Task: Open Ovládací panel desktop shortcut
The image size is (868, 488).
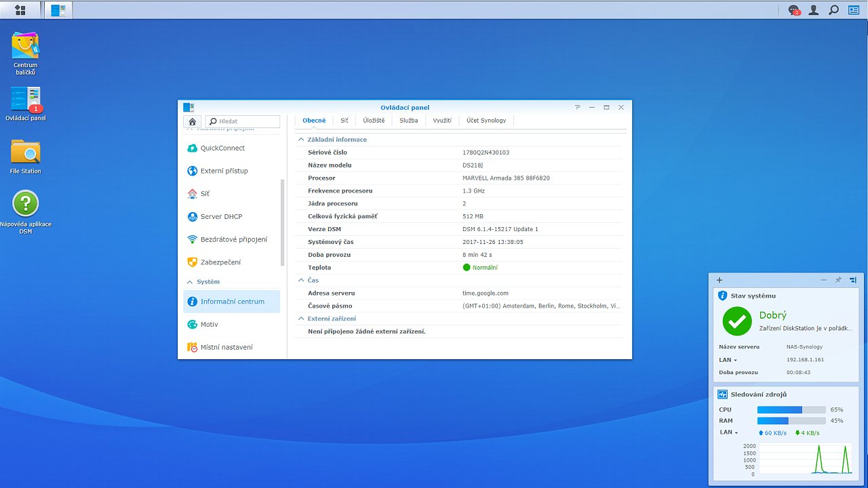Action: click(x=26, y=104)
